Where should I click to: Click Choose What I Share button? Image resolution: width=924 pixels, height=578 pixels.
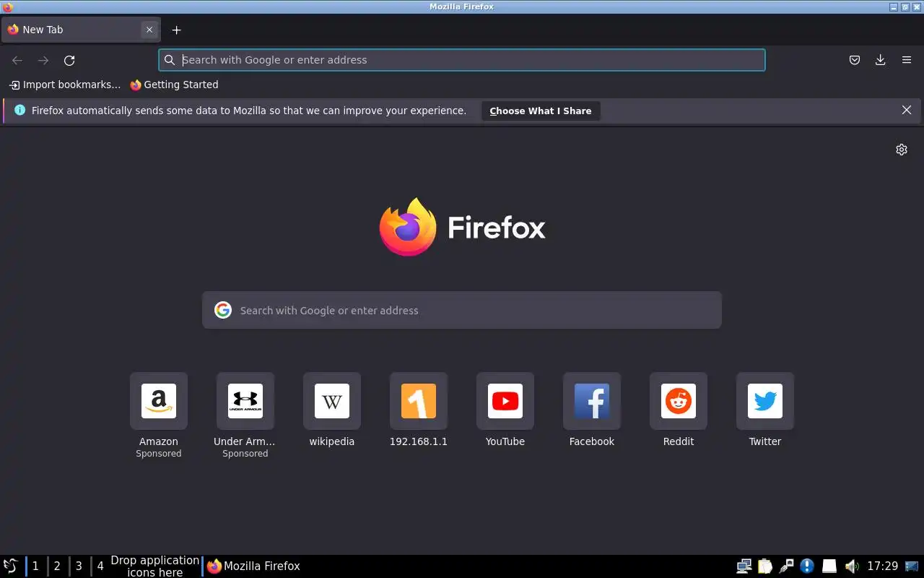(541, 111)
